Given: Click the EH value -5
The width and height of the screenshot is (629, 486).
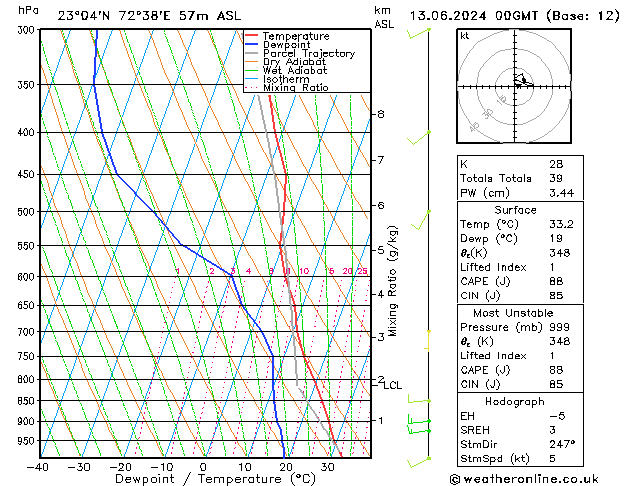Looking at the screenshot, I should tap(558, 416).
